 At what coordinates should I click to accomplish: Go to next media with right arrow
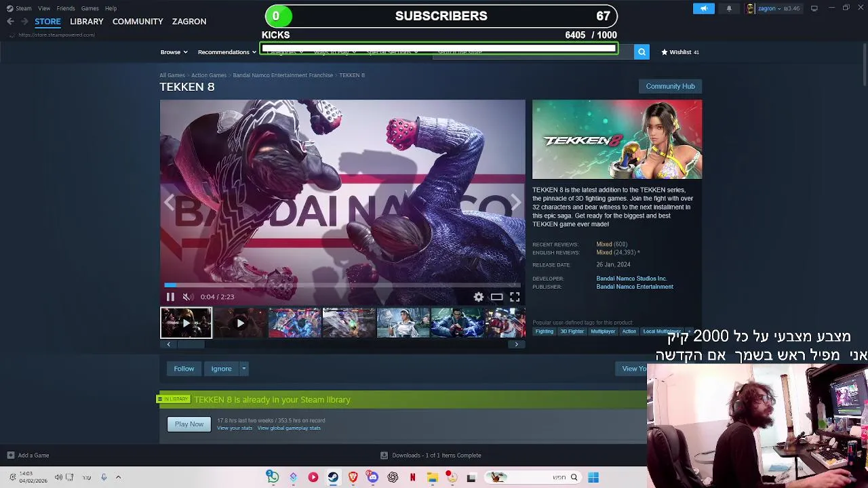click(x=516, y=202)
